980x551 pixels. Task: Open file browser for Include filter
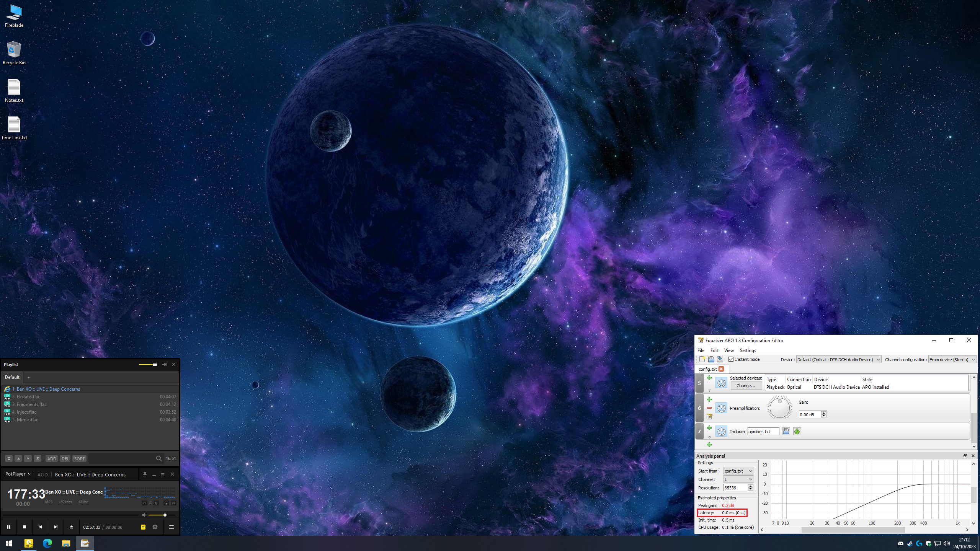(786, 431)
